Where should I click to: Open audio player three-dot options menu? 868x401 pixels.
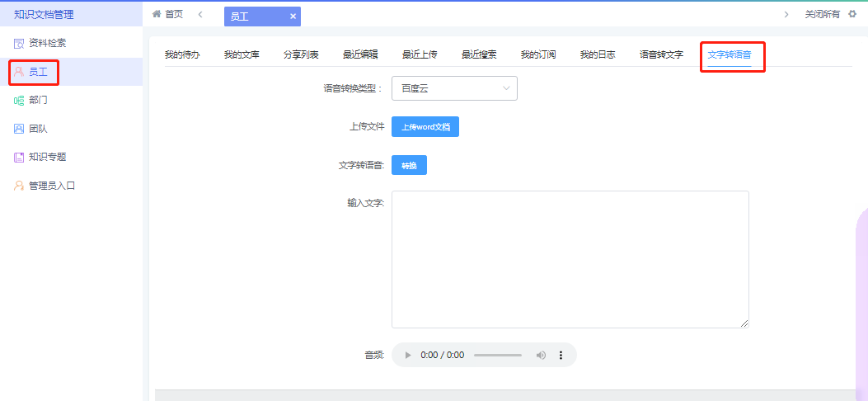click(561, 355)
